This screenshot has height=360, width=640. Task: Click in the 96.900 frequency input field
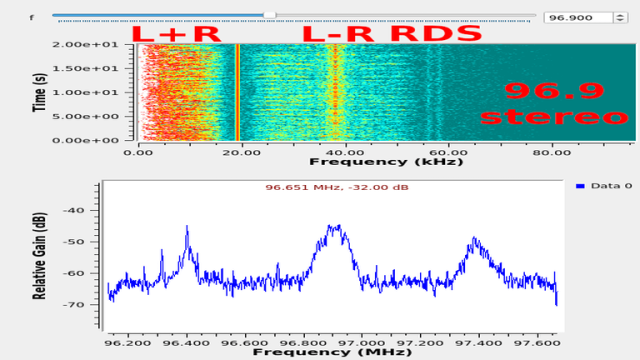coord(579,18)
